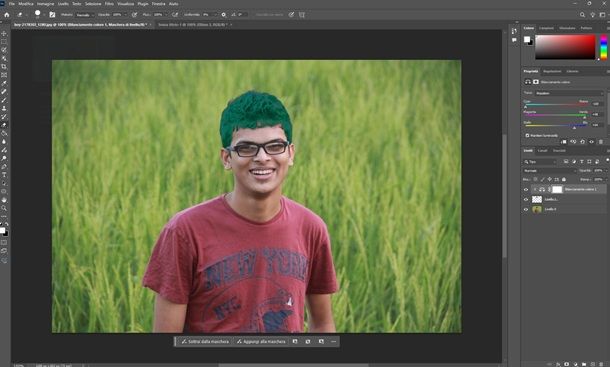This screenshot has width=610, height=367.
Task: Click the Ciano-Rosso slider thumb
Action: coord(525,106)
